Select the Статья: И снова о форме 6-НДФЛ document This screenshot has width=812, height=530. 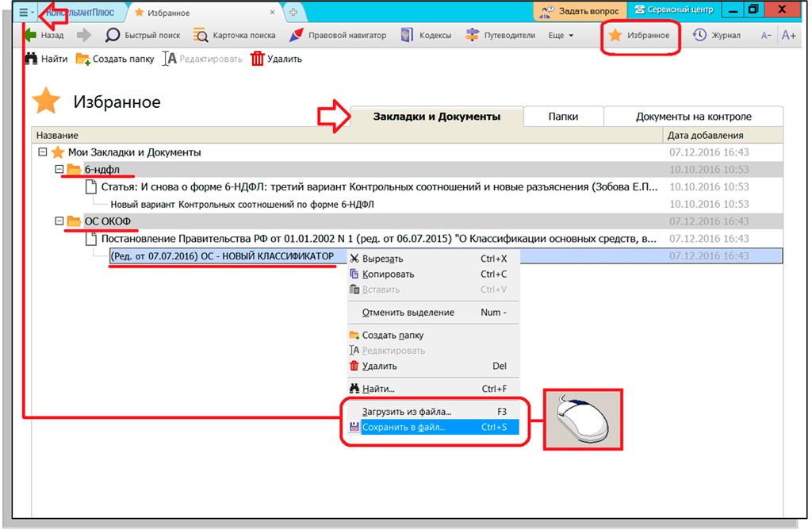click(x=379, y=186)
